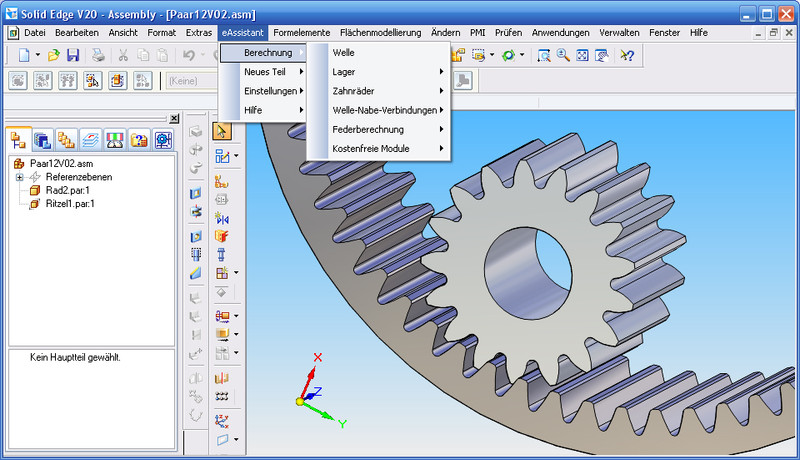Select Rad2.par:1 in the assembly tree
The width and height of the screenshot is (800, 460).
(68, 190)
